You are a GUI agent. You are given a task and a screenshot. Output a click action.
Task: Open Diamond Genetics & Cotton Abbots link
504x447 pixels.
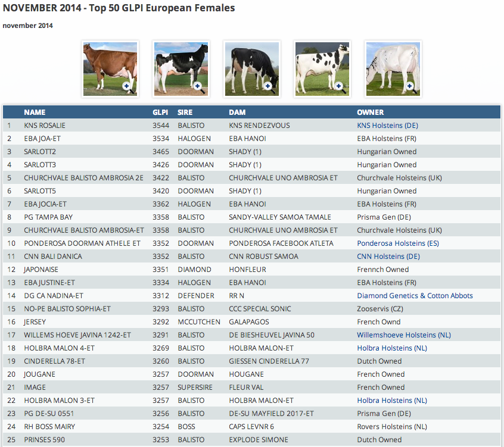pyautogui.click(x=415, y=296)
